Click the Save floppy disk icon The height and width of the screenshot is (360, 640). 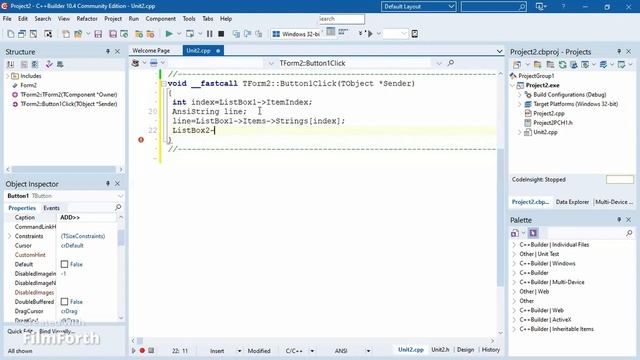pos(98,34)
